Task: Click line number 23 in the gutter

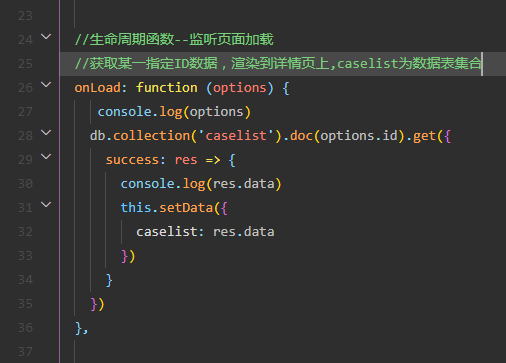Action: coord(25,16)
